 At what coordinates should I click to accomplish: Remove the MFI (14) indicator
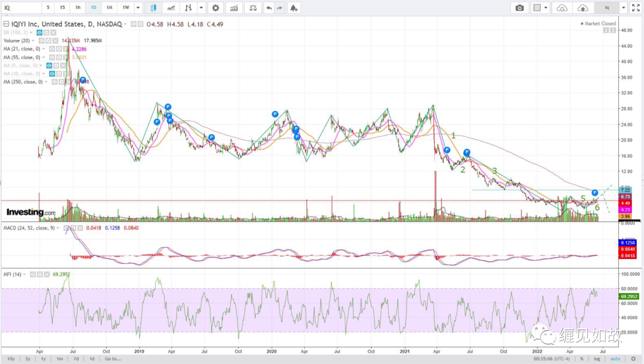[47, 274]
